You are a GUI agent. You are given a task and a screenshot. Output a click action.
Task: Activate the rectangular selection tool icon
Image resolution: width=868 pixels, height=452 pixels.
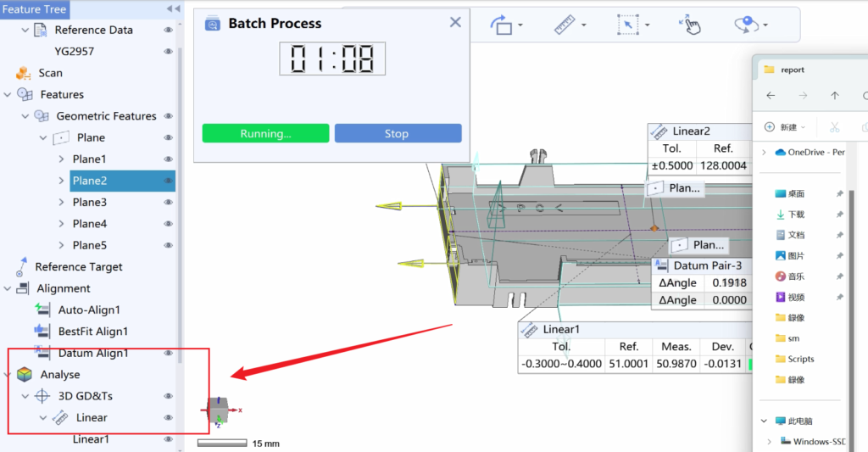[628, 25]
